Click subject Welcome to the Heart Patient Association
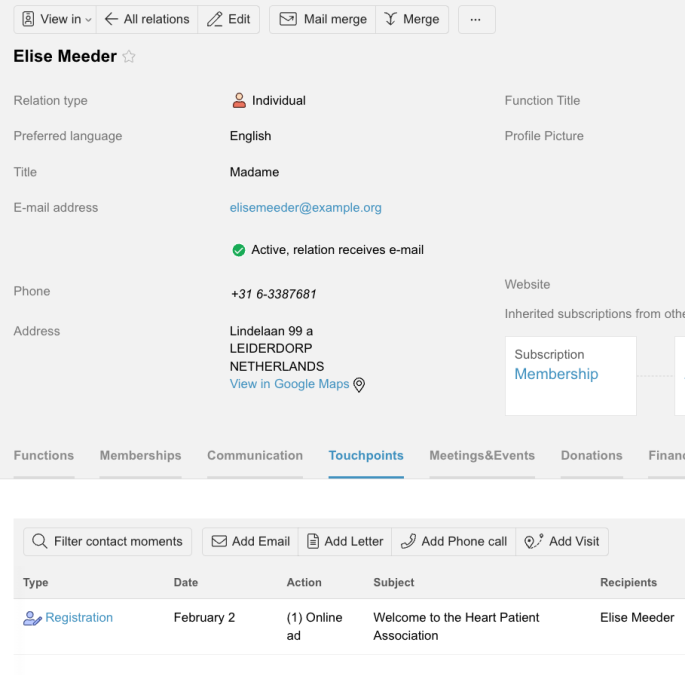Image resolution: width=685 pixels, height=685 pixels. pos(456,626)
